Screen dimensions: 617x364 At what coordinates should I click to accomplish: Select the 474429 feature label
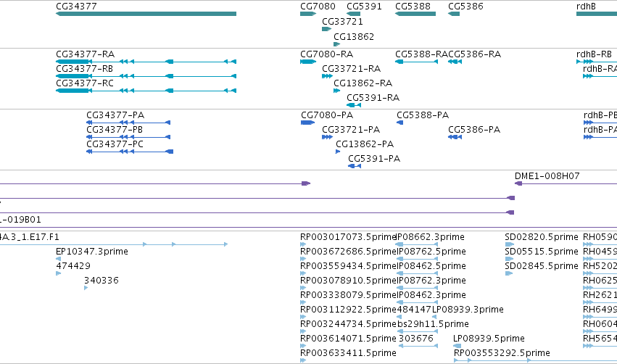[x=73, y=266]
